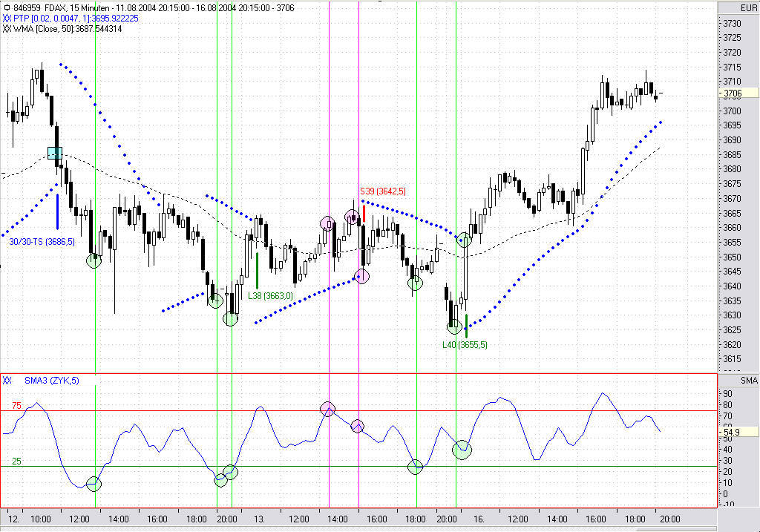Click the XX icon beside PTP indicator

pyautogui.click(x=7, y=19)
